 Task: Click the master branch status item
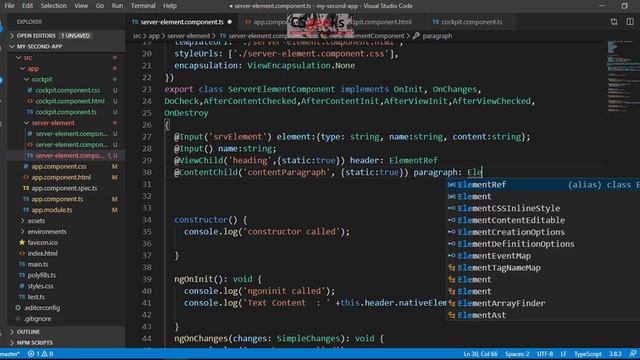tap(10, 354)
